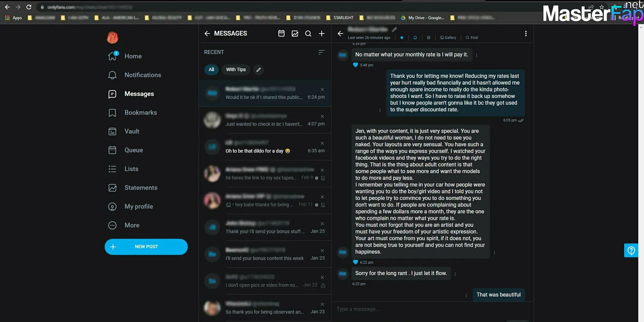Viewport: 644px width, 322px height.
Task: Like the message sent at 6:22 pm
Action: 356,262
